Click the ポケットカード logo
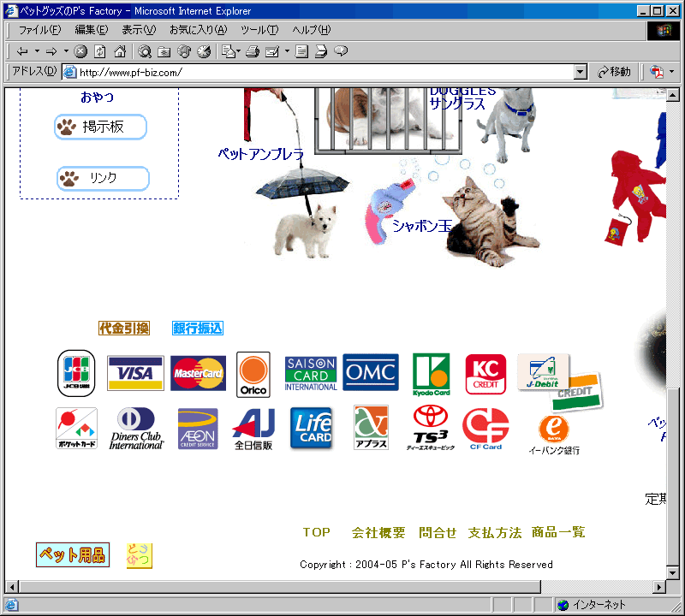685x616 pixels. coord(76,429)
